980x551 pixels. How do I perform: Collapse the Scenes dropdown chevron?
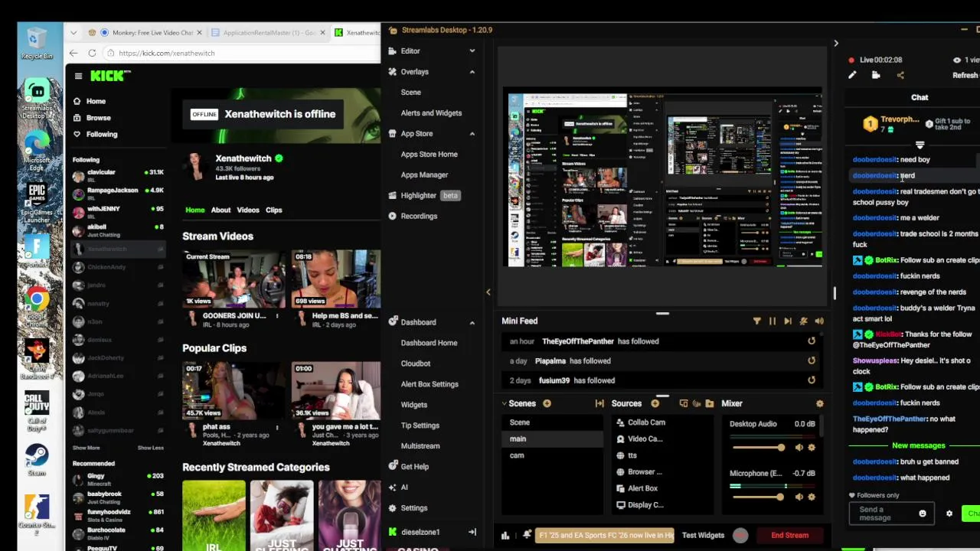pos(505,403)
